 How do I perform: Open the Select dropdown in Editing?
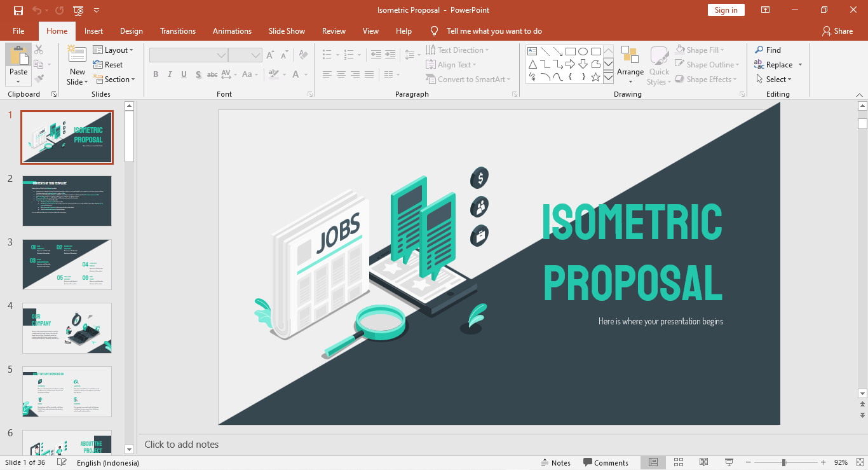tap(773, 79)
